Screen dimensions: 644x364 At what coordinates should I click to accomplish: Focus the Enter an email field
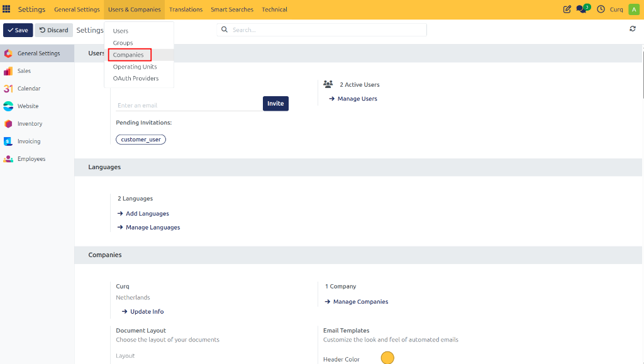tap(189, 106)
